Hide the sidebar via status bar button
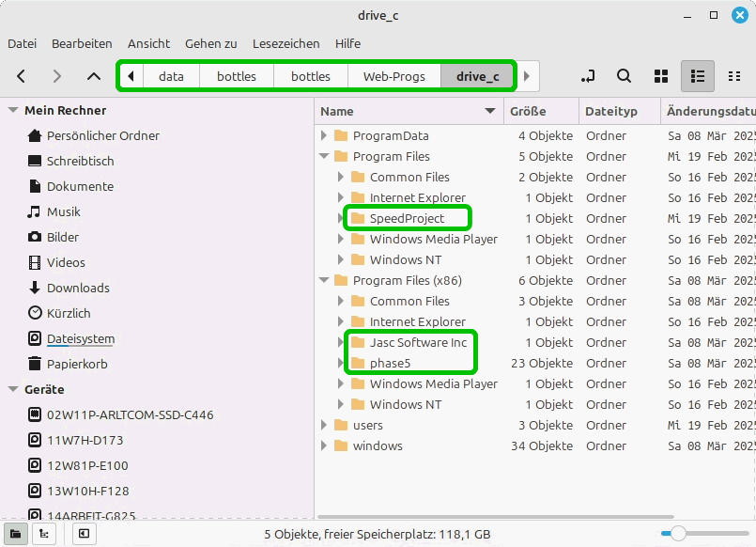Image resolution: width=756 pixels, height=547 pixels. [x=84, y=534]
